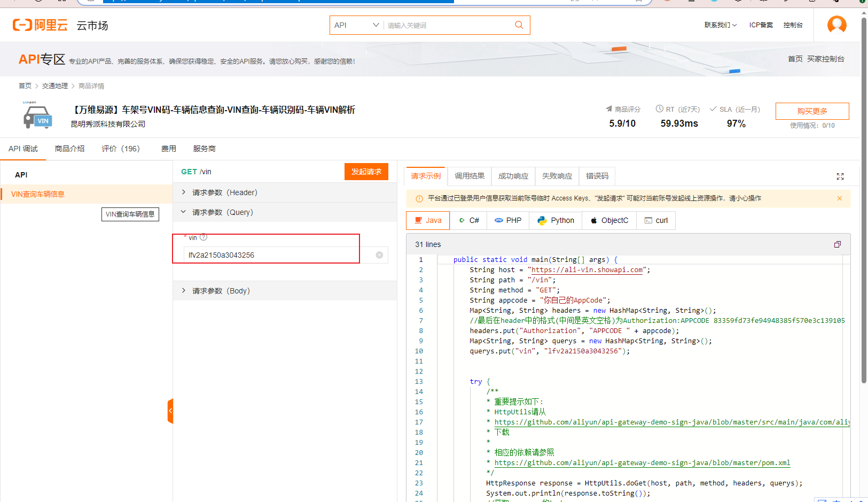
Task: Go to 首页 in API banner
Action: pos(795,59)
